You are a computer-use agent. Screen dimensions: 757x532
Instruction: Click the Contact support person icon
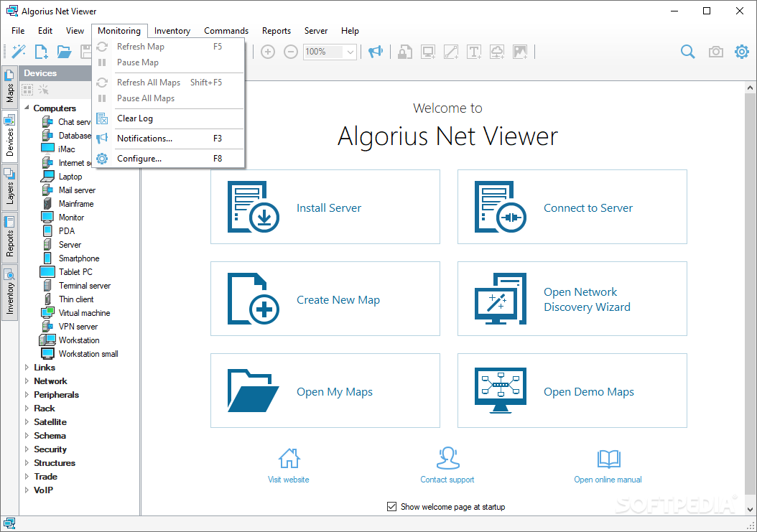447,458
